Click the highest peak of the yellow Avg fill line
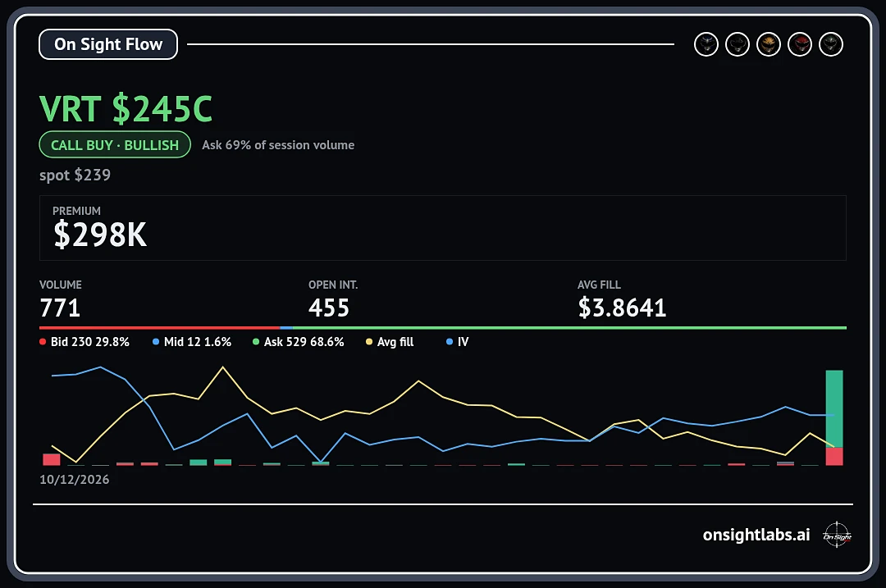 [x=222, y=367]
